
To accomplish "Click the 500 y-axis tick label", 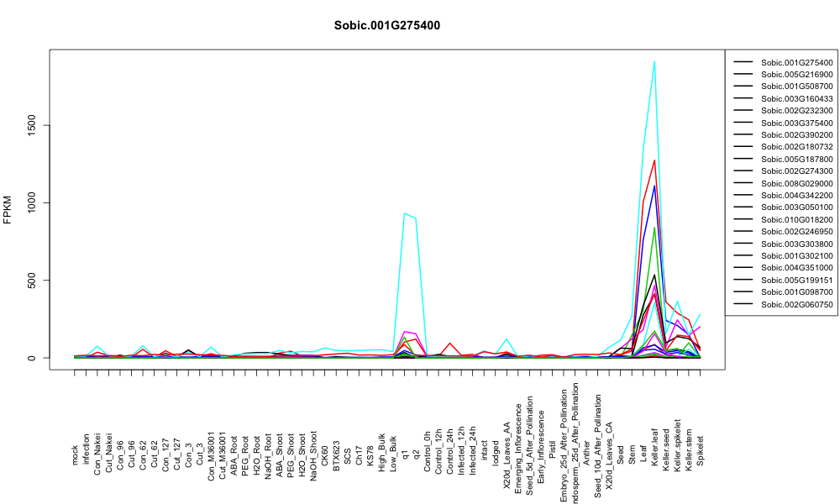I will point(32,280).
